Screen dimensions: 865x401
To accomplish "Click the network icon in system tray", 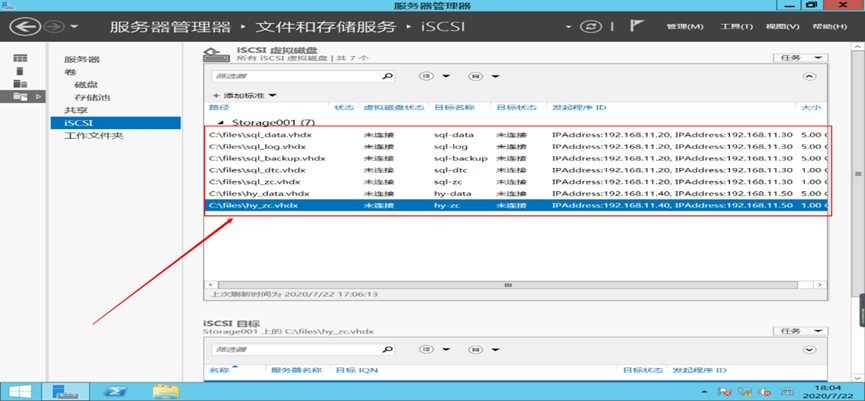I will (745, 391).
